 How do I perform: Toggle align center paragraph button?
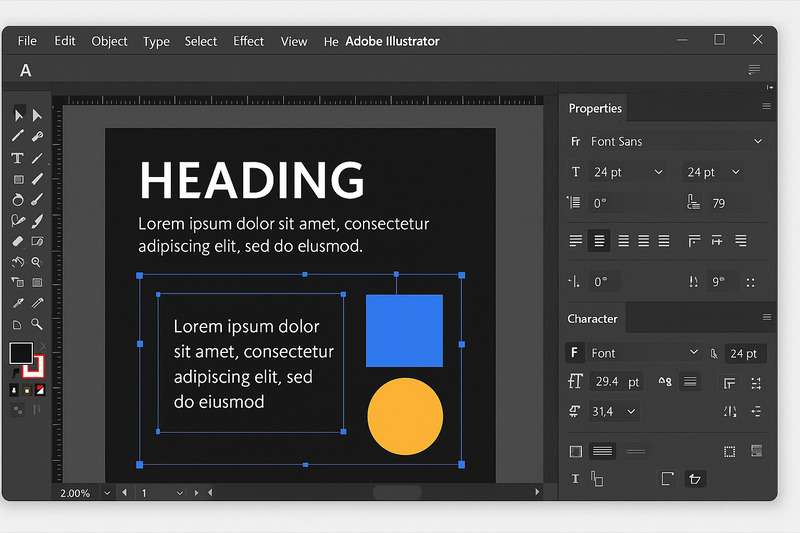tap(600, 241)
